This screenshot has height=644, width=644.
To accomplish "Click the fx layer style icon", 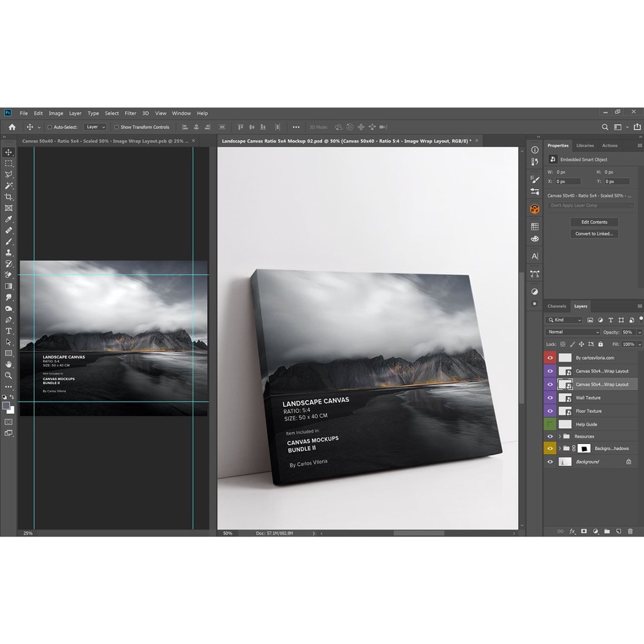I will (572, 531).
